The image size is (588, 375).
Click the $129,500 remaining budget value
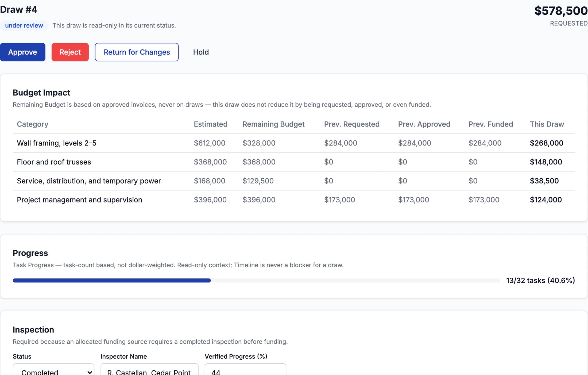[258, 181]
